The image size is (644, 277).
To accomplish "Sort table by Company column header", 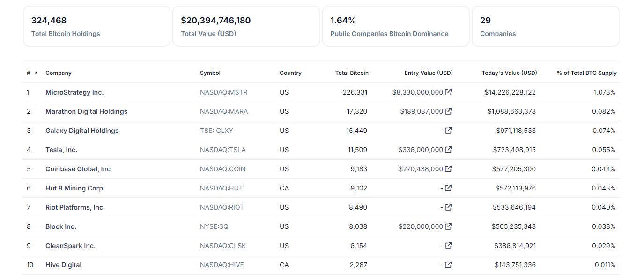I will click(x=59, y=73).
